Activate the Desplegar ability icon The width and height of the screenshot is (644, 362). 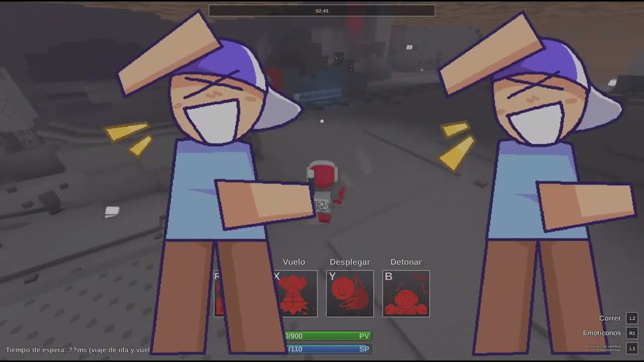(350, 294)
